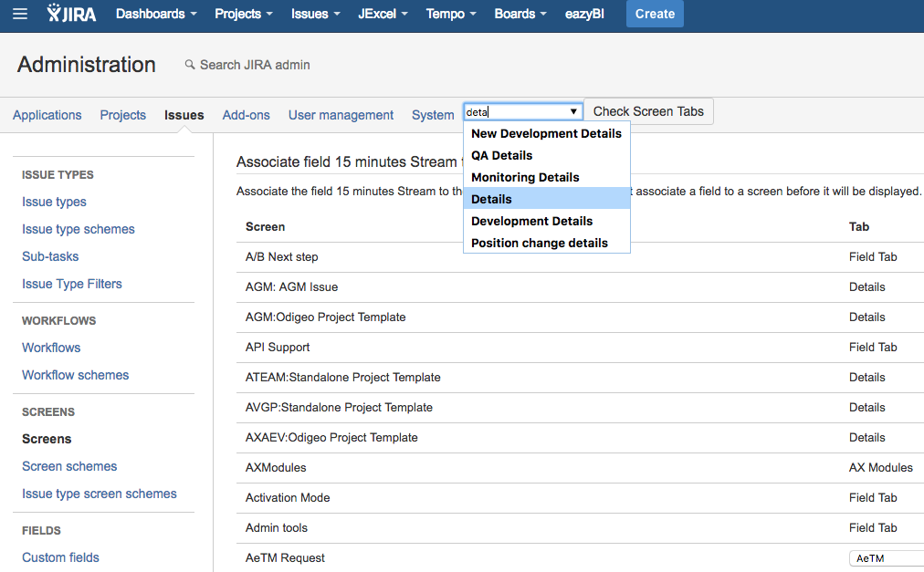Choose 'Position change details' option

[x=539, y=243]
